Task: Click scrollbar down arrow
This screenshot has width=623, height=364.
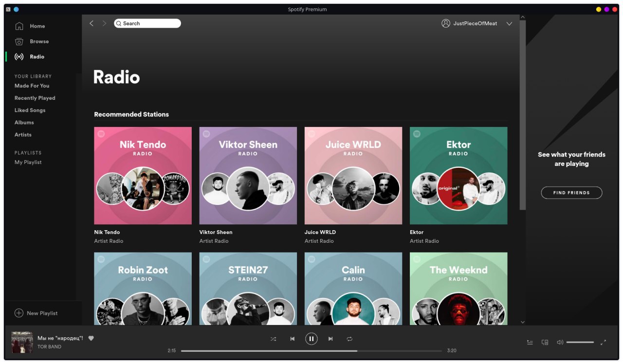Action: pyautogui.click(x=523, y=322)
